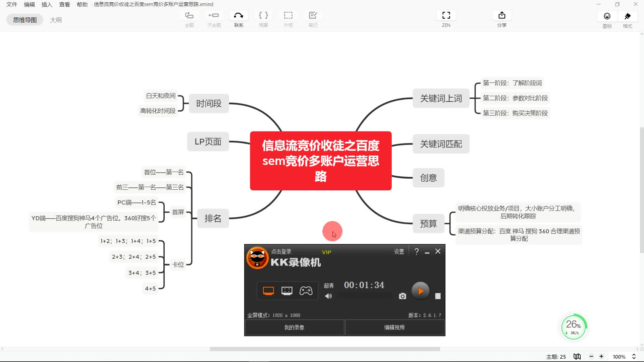Open the 帮助 menu
Screen dimensions: 644x362
pos(82,4)
